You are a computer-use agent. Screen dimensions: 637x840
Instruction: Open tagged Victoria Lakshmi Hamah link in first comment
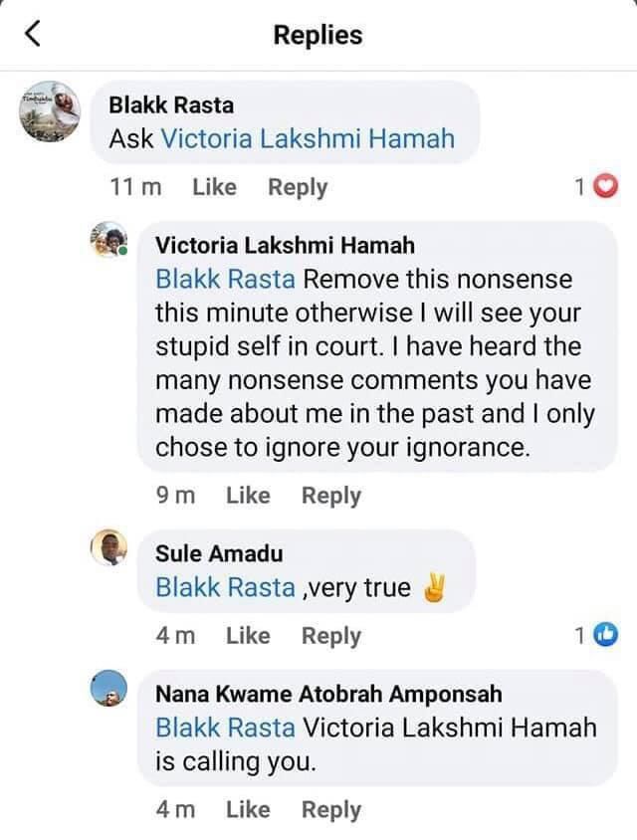tap(308, 138)
